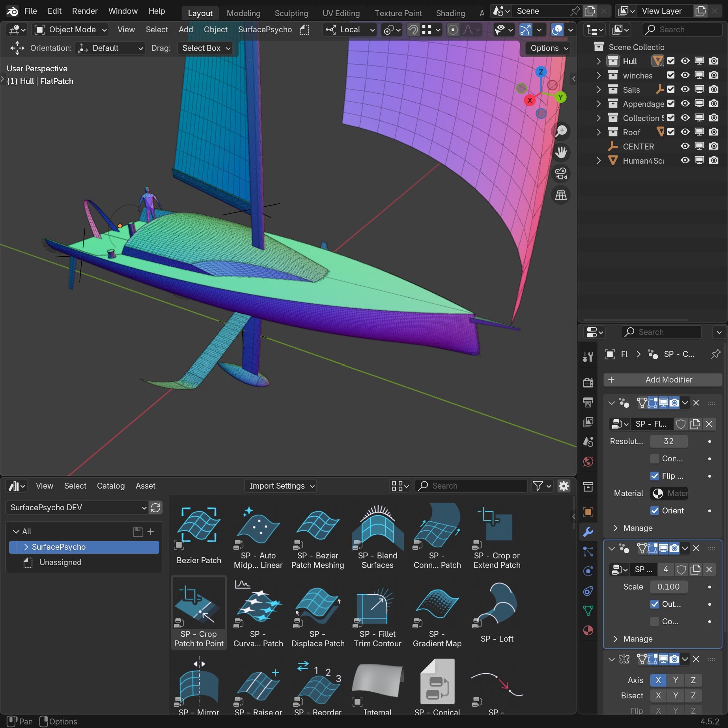The image size is (728, 728).
Task: Open the Import Settings dropdown
Action: point(281,486)
